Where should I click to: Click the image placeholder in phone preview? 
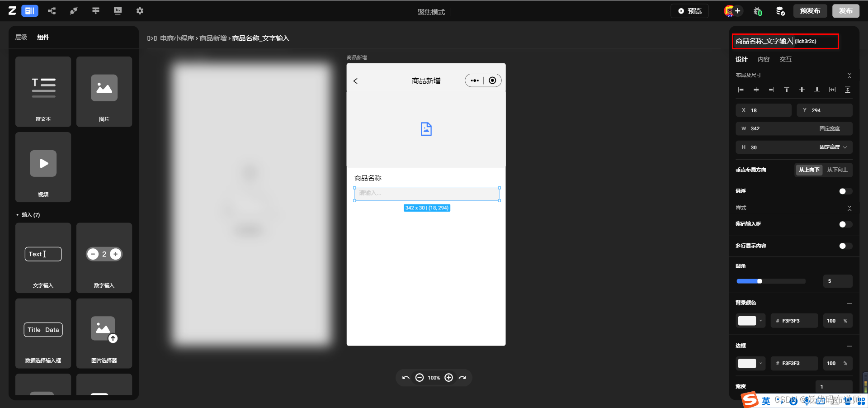(x=426, y=129)
